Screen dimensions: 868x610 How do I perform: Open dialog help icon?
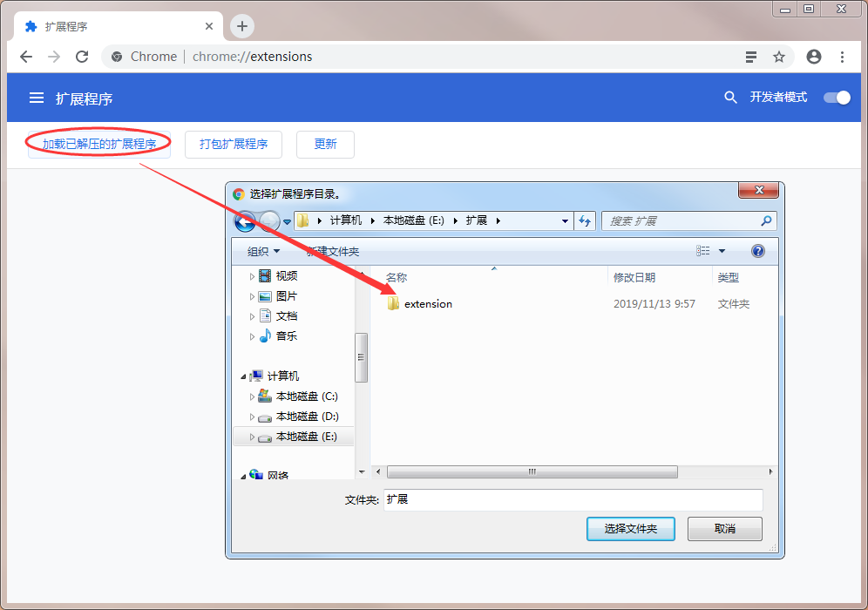pyautogui.click(x=758, y=251)
